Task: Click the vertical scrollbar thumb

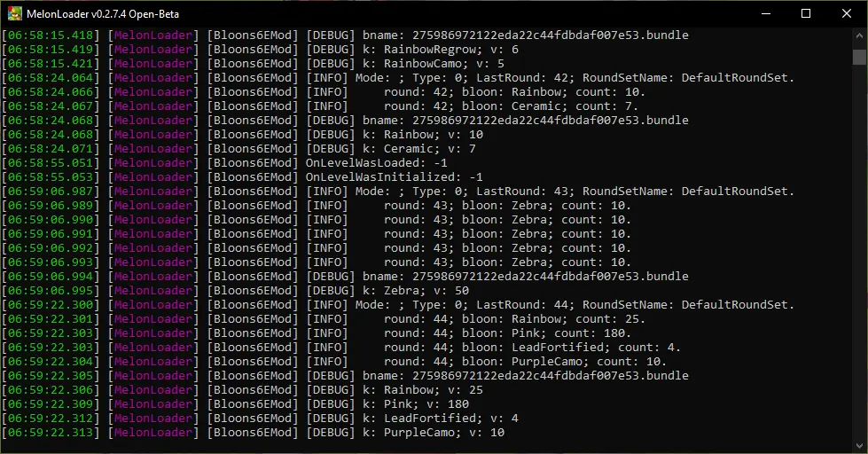Action: coord(859,57)
